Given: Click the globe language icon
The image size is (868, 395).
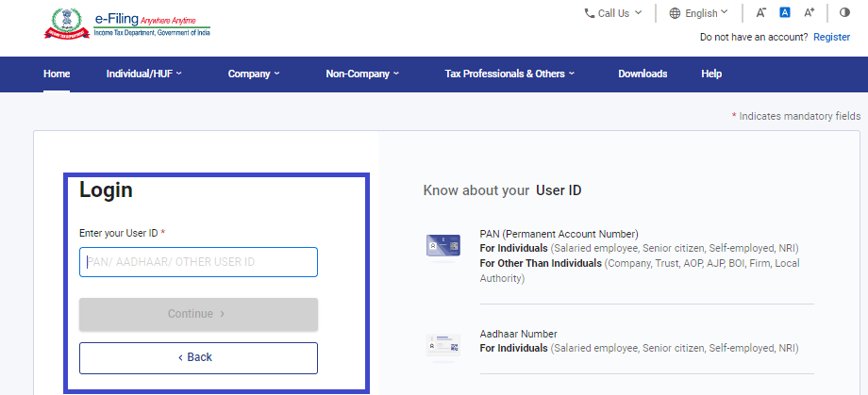Looking at the screenshot, I should click(675, 13).
